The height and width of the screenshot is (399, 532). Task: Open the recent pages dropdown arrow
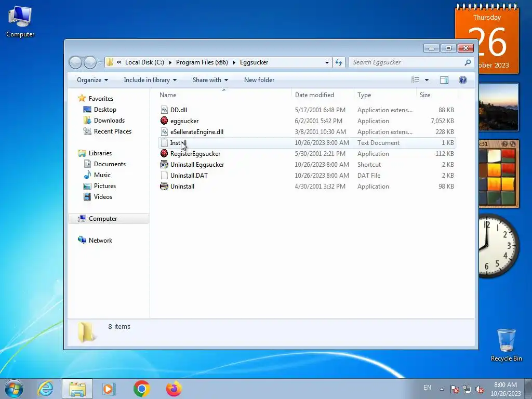click(100, 62)
